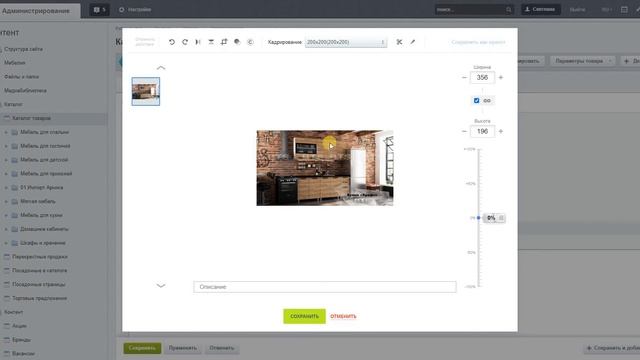Click the Сохранить button in background form
The width and height of the screenshot is (640, 360).
tap(142, 348)
